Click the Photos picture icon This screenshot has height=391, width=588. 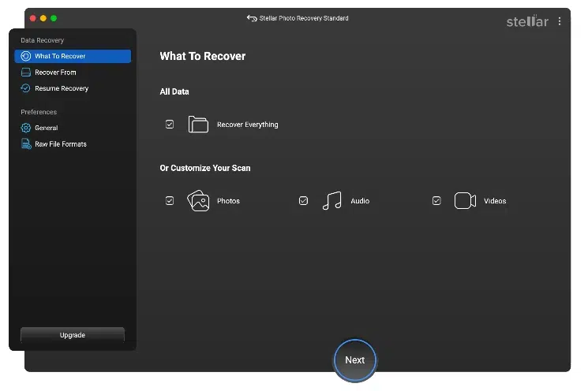(198, 201)
